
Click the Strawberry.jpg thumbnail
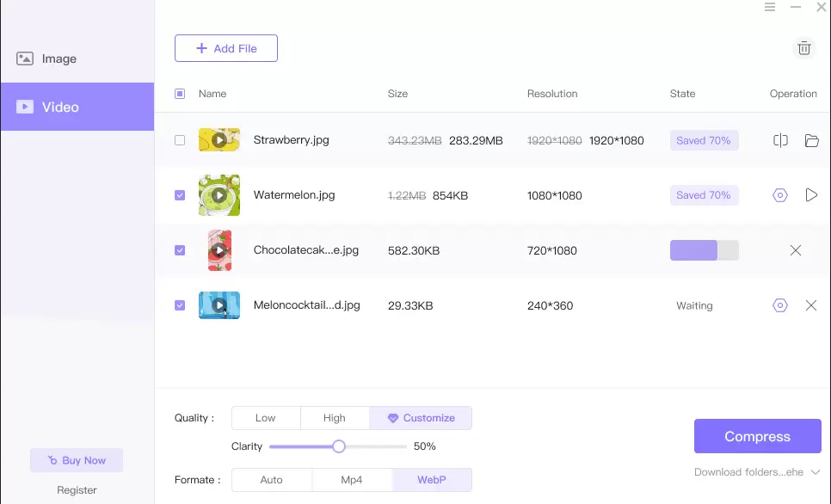(219, 140)
